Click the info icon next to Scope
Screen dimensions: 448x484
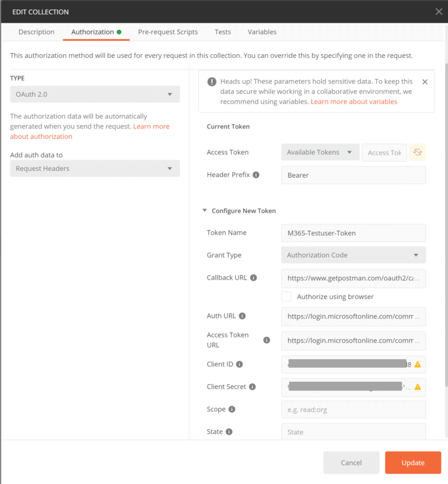pyautogui.click(x=230, y=409)
